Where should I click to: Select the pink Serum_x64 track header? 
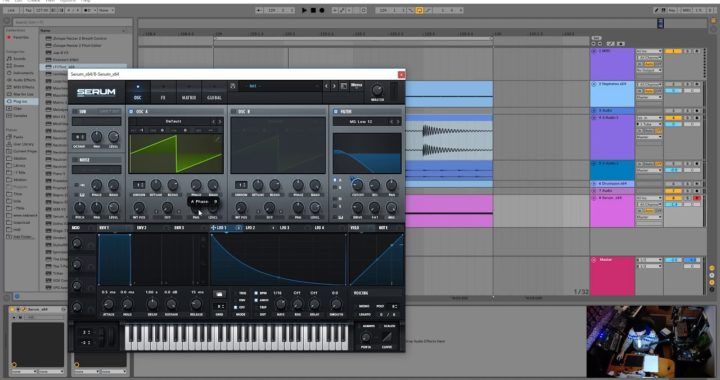coord(612,210)
